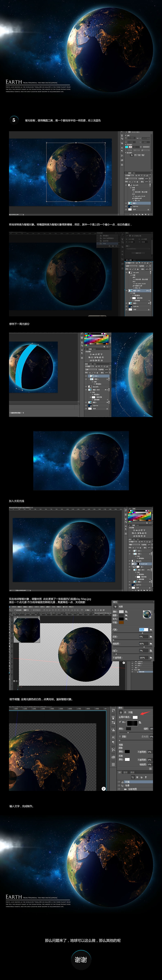This screenshot has height=980, width=162.
Task: Click the 粗糙度 slider handle at 66%
Action: coord(144,647)
